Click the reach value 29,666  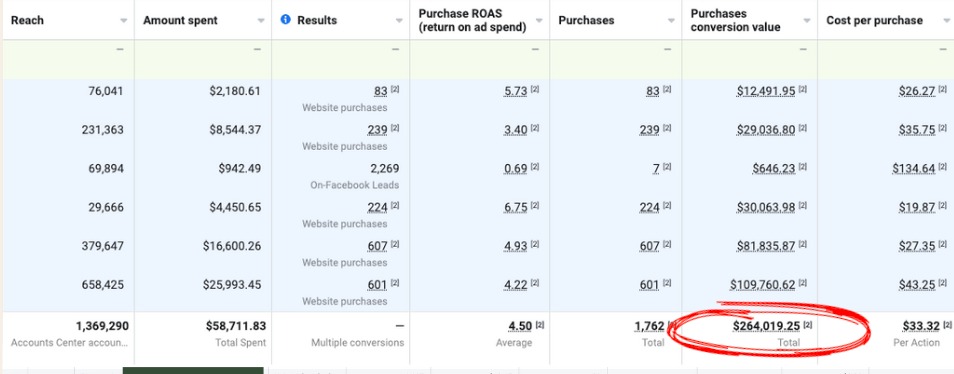[x=105, y=207]
